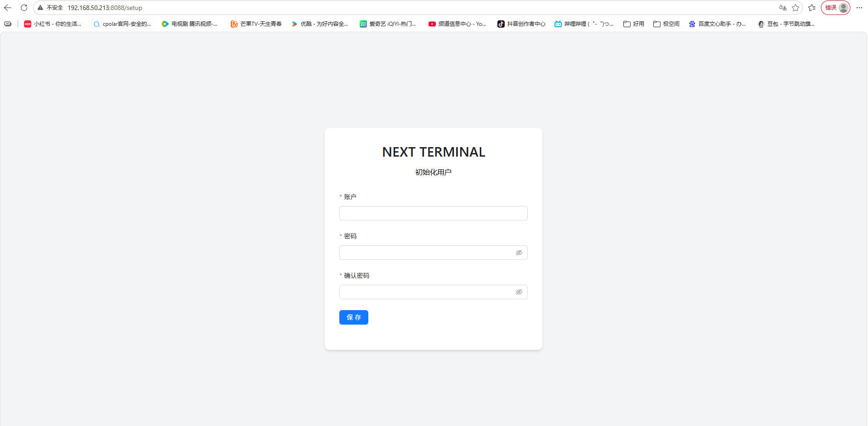Open the 抖音创作者中心 bookmark

tap(521, 24)
